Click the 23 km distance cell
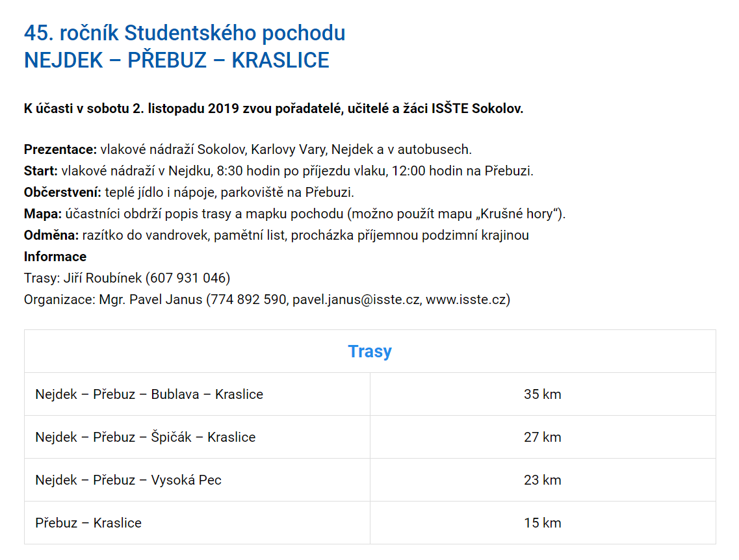The width and height of the screenshot is (739, 560). 543,480
